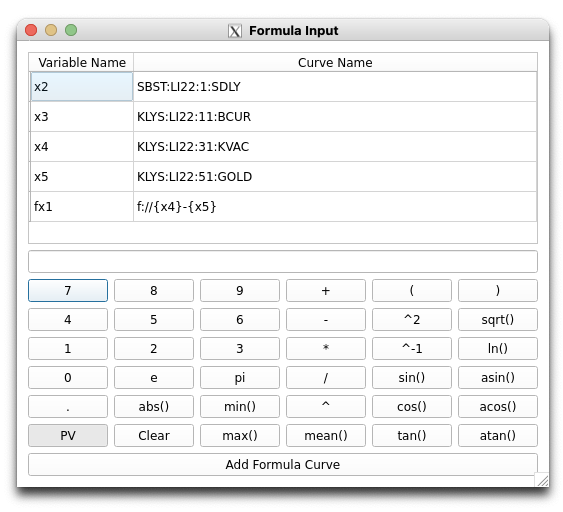Click the ^ power operator button
Image resolution: width=563 pixels, height=512 pixels.
point(326,407)
